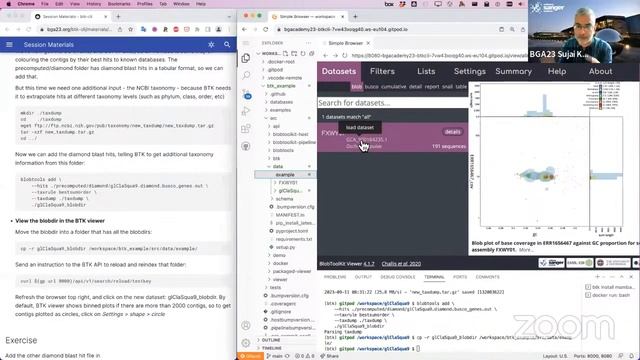The width and height of the screenshot is (640, 360).
Task: Expand the FXWY01 folder
Action: [x=288, y=182]
